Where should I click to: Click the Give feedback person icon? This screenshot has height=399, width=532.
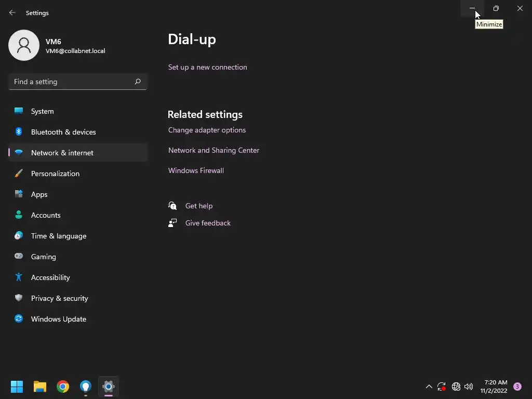click(172, 222)
